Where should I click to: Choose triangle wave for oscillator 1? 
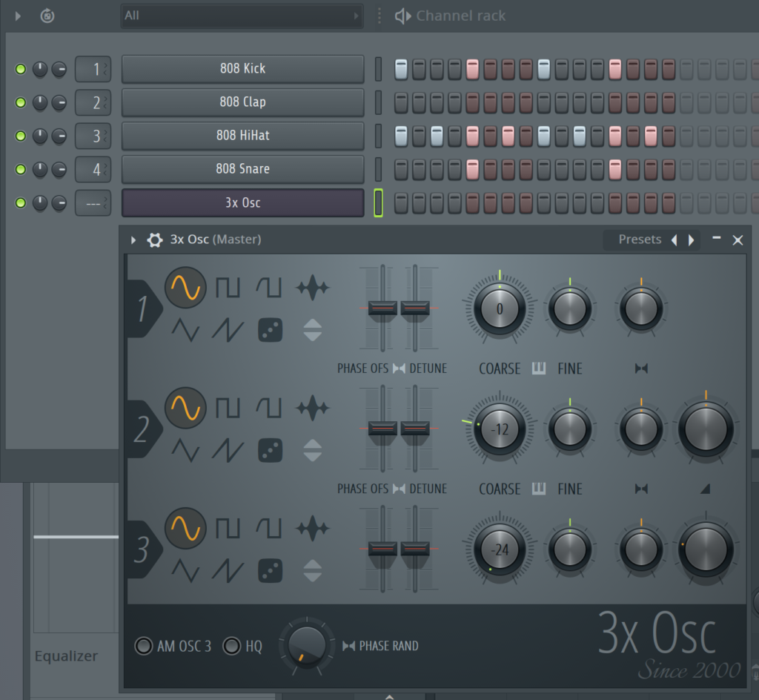point(185,329)
